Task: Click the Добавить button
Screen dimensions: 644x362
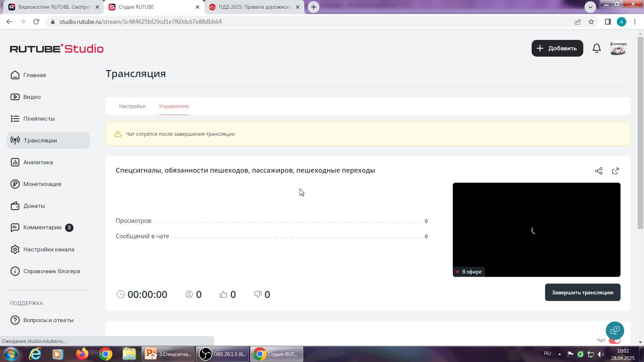Action: coord(557,48)
